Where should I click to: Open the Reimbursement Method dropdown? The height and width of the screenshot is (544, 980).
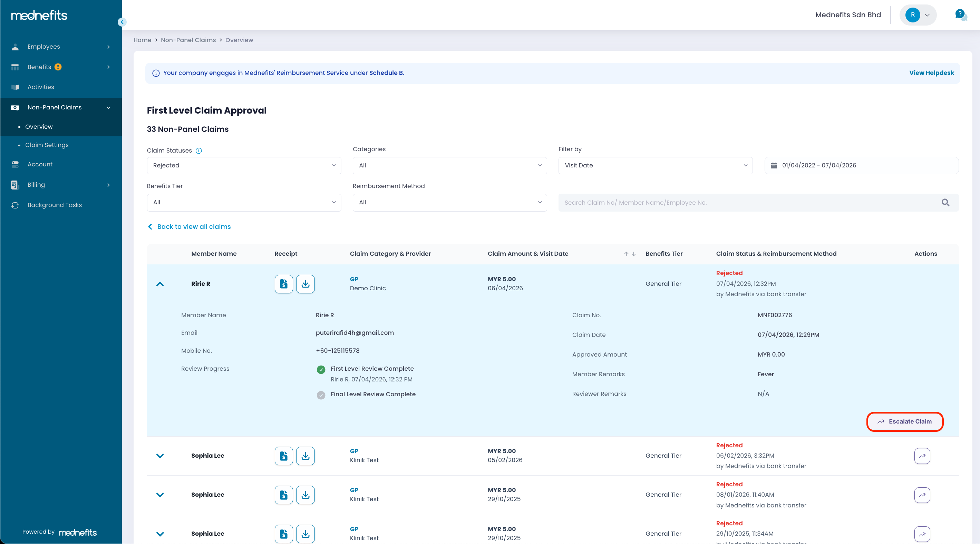pyautogui.click(x=449, y=202)
